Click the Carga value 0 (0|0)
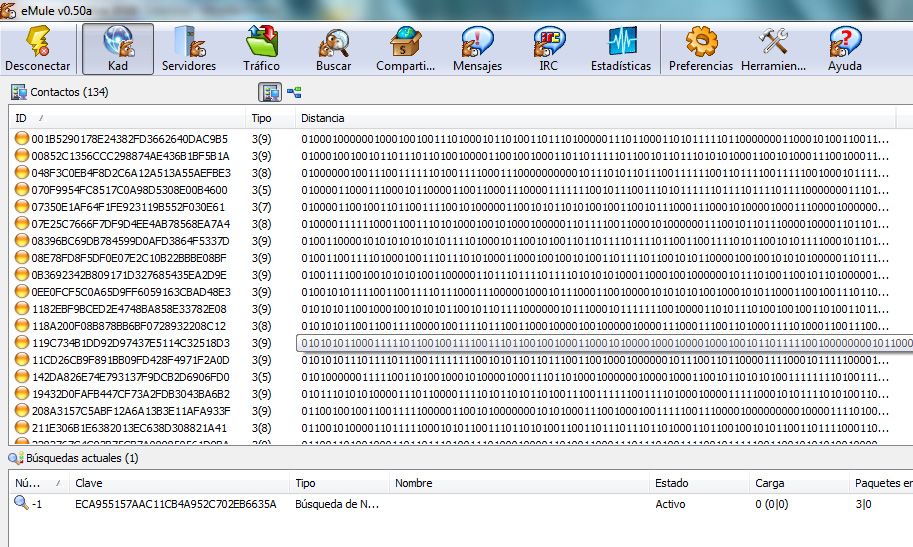Image resolution: width=913 pixels, height=547 pixels. point(772,504)
